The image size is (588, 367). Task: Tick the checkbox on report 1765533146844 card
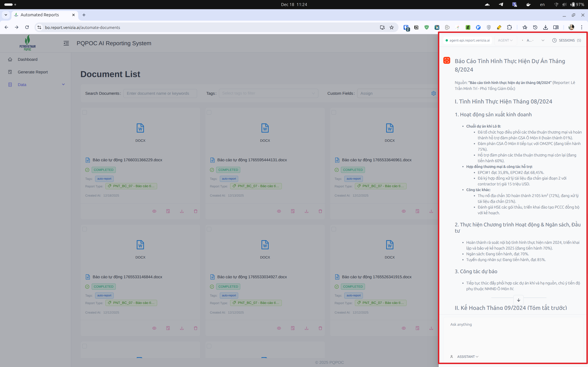[85, 229]
